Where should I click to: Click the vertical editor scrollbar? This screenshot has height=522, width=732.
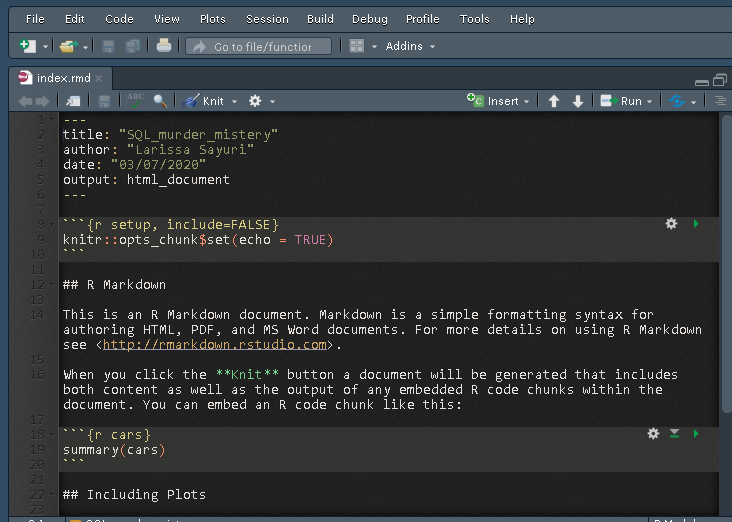(x=726, y=264)
